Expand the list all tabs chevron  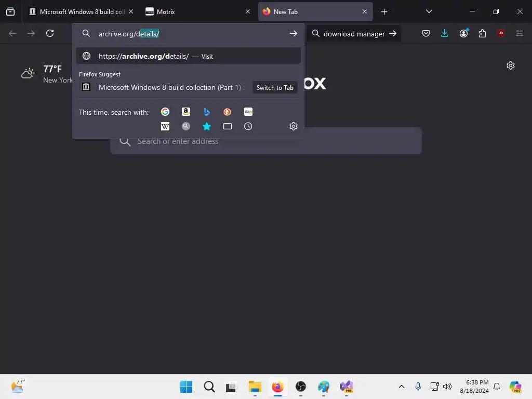point(429,11)
